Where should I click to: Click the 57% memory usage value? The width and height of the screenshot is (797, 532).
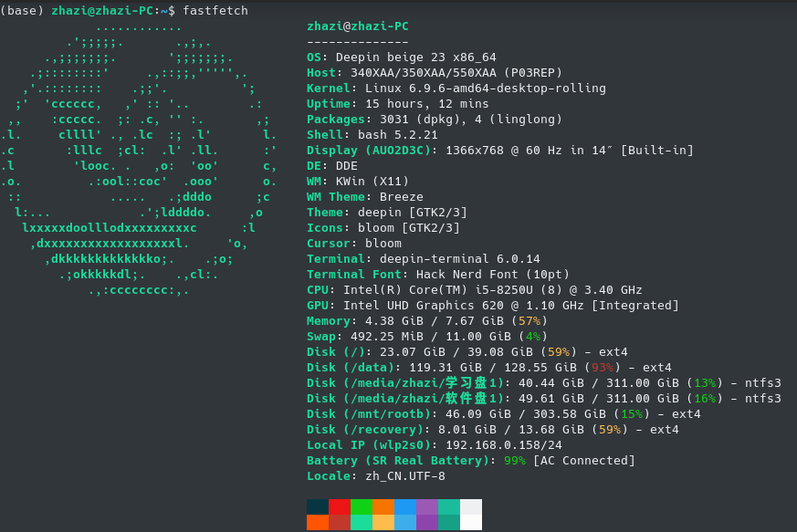pos(530,320)
